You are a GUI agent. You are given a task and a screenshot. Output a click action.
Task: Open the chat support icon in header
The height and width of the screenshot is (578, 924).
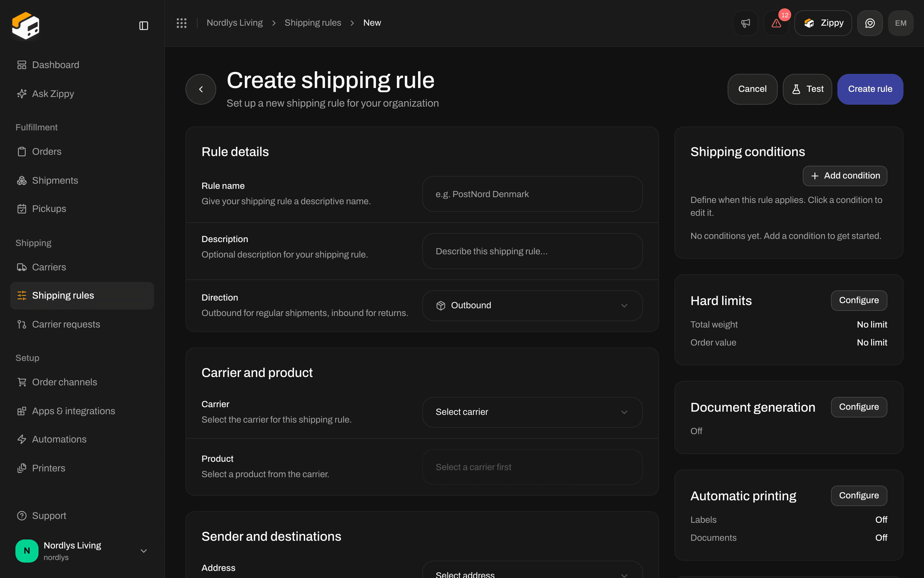[x=870, y=23]
